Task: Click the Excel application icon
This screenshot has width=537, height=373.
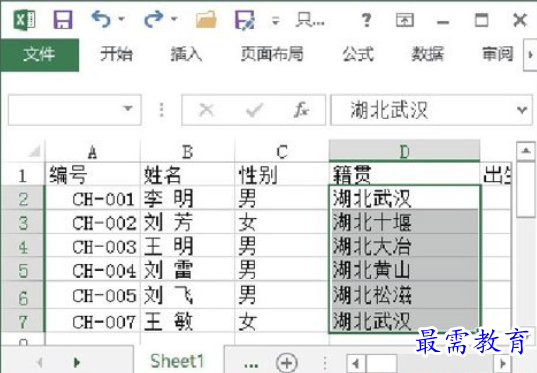Action: 24,20
